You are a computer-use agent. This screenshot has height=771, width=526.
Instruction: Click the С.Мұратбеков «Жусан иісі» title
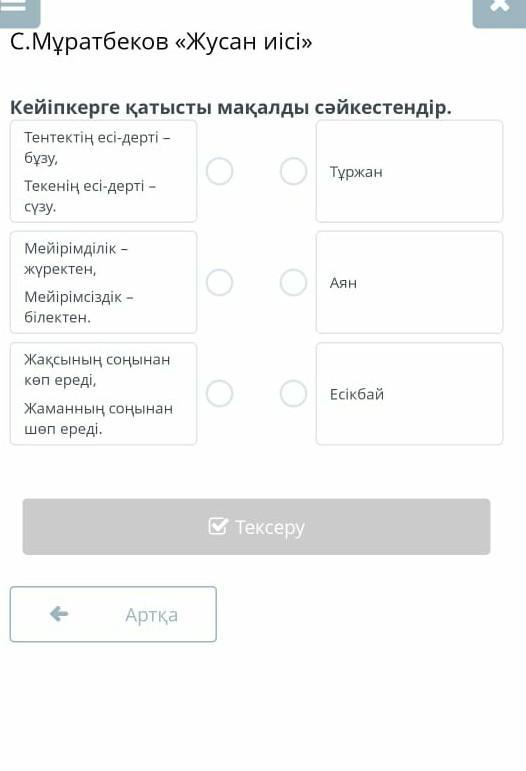[161, 42]
